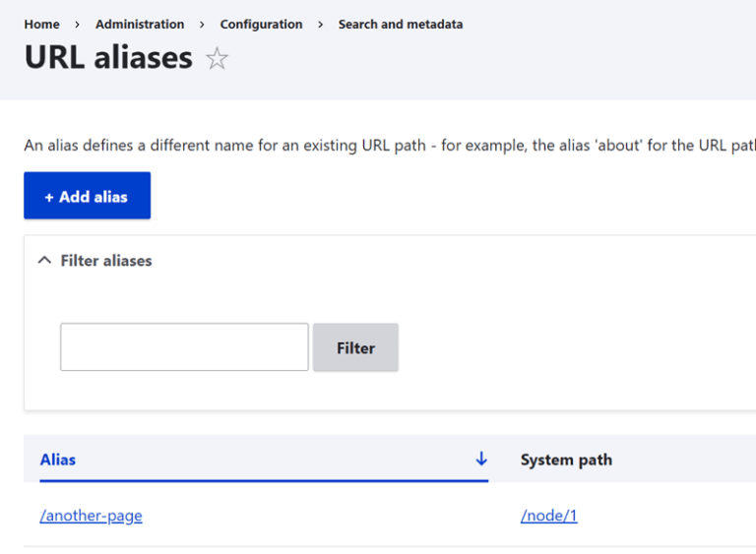The height and width of the screenshot is (554, 756).
Task: Open the /another-page alias link
Action: (x=91, y=516)
